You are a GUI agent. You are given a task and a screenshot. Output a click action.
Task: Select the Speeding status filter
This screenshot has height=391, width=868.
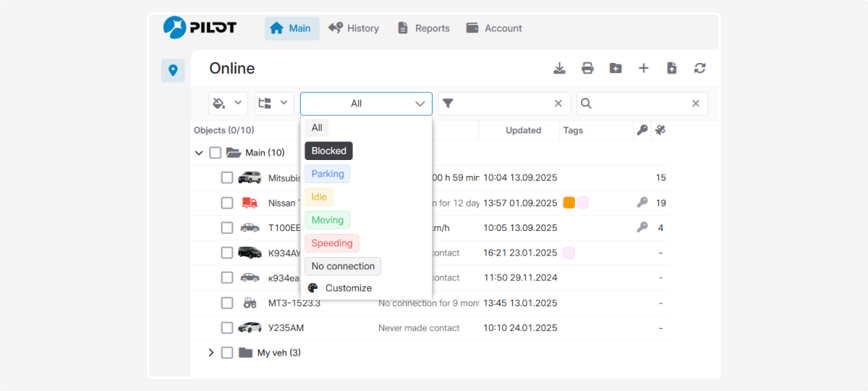tap(332, 243)
